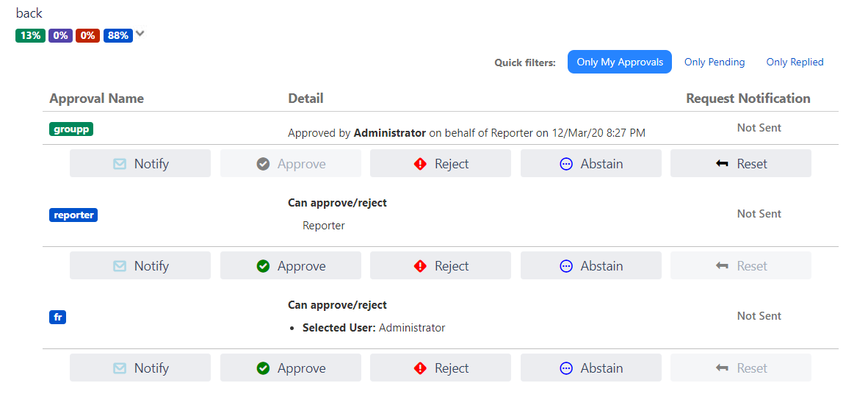This screenshot has height=394, width=868.
Task: Click the reporter approval name tag
Action: click(x=73, y=215)
